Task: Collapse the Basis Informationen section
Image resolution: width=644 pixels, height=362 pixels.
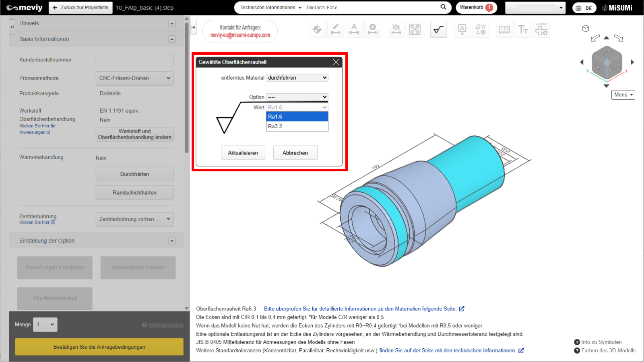Action: tap(172, 39)
